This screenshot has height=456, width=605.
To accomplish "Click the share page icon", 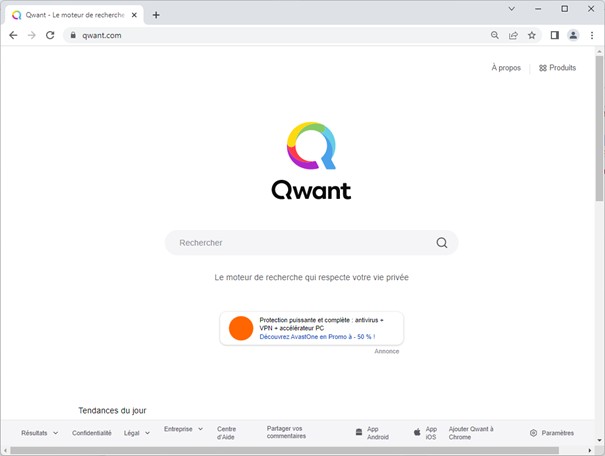I will (513, 35).
